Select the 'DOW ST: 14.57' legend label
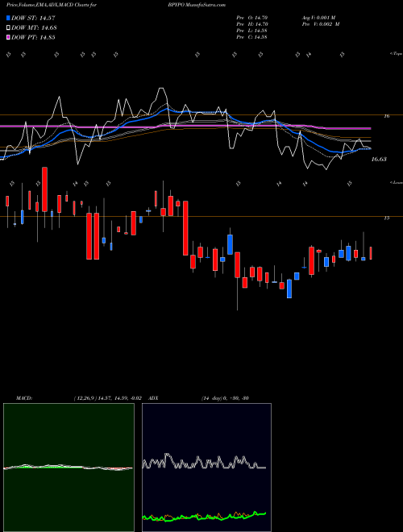This screenshot has width=403, height=532. point(33,18)
